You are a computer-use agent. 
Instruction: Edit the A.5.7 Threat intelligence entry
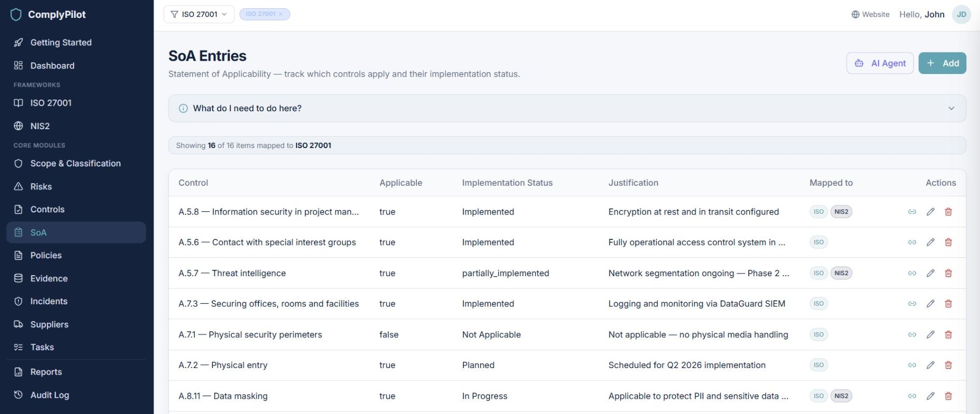930,273
